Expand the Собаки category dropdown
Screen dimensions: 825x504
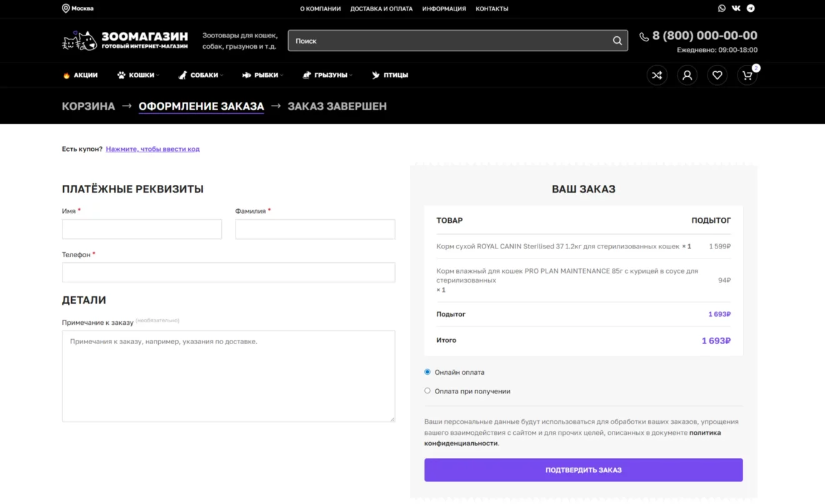click(201, 75)
